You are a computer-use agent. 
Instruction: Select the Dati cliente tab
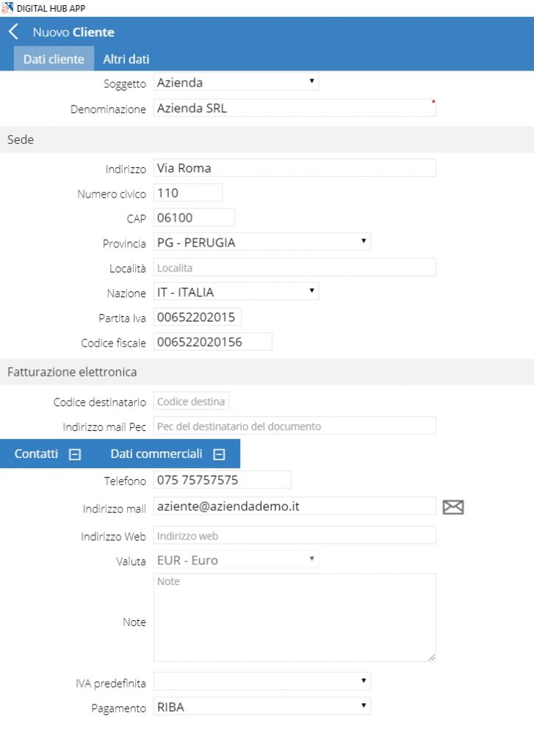coord(54,59)
